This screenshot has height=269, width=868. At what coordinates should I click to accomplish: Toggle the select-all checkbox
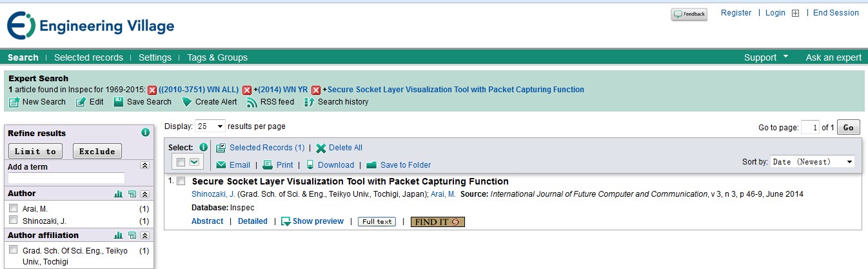click(x=181, y=162)
